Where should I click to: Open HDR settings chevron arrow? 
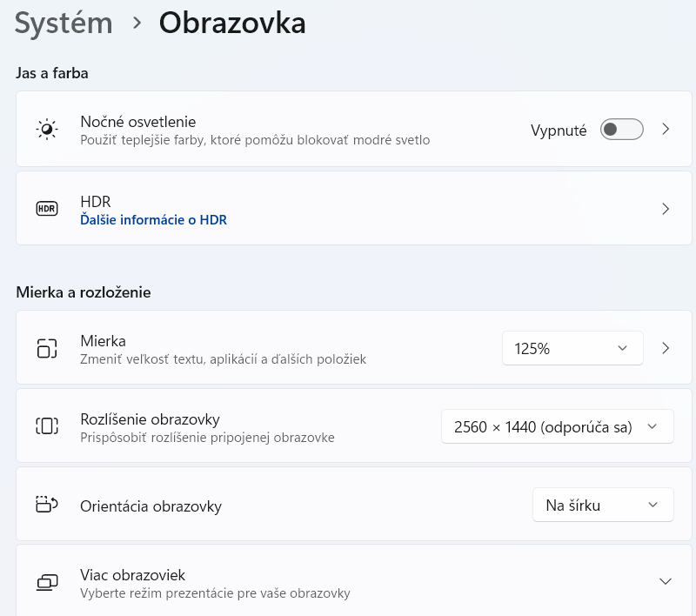[x=666, y=209]
